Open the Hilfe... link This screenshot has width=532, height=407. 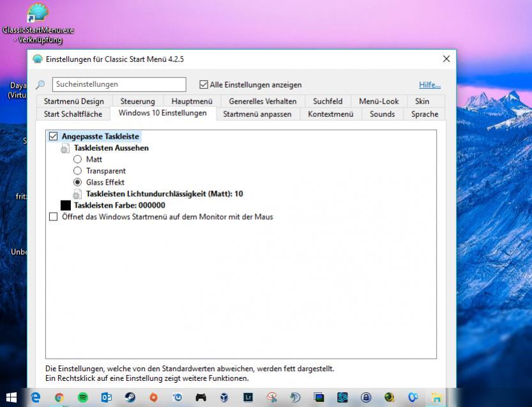pyautogui.click(x=430, y=84)
